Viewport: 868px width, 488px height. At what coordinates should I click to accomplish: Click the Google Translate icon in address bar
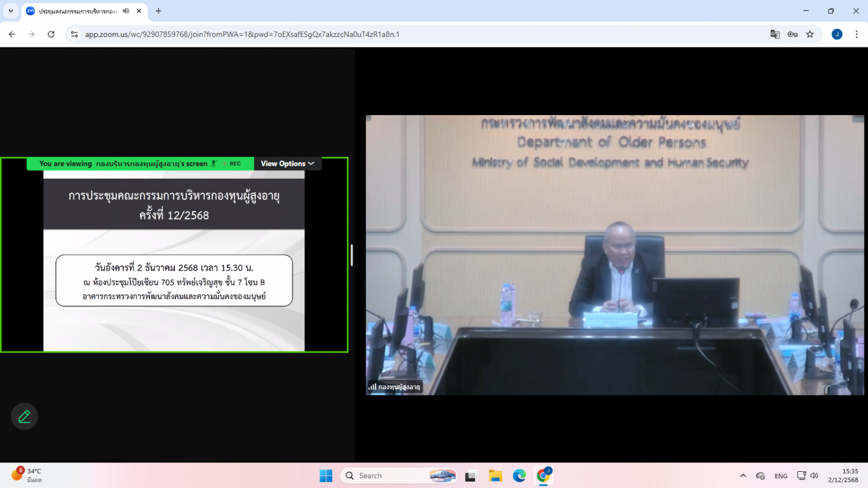(775, 35)
